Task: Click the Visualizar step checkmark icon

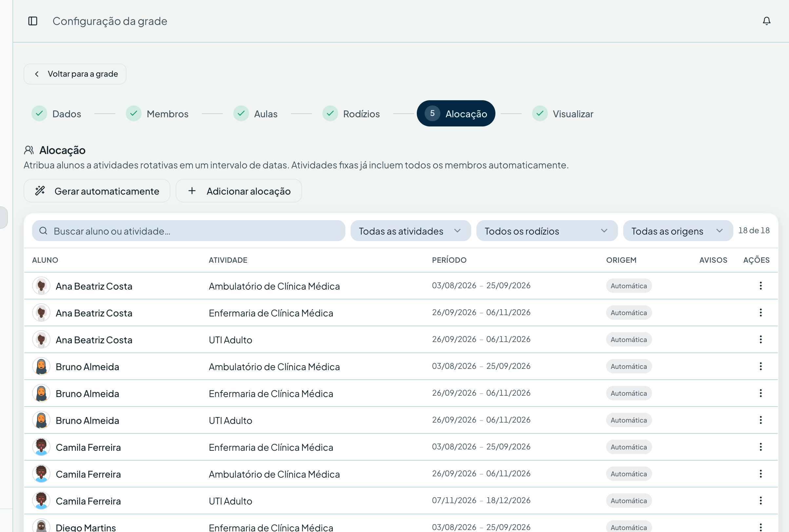Action: [x=540, y=113]
